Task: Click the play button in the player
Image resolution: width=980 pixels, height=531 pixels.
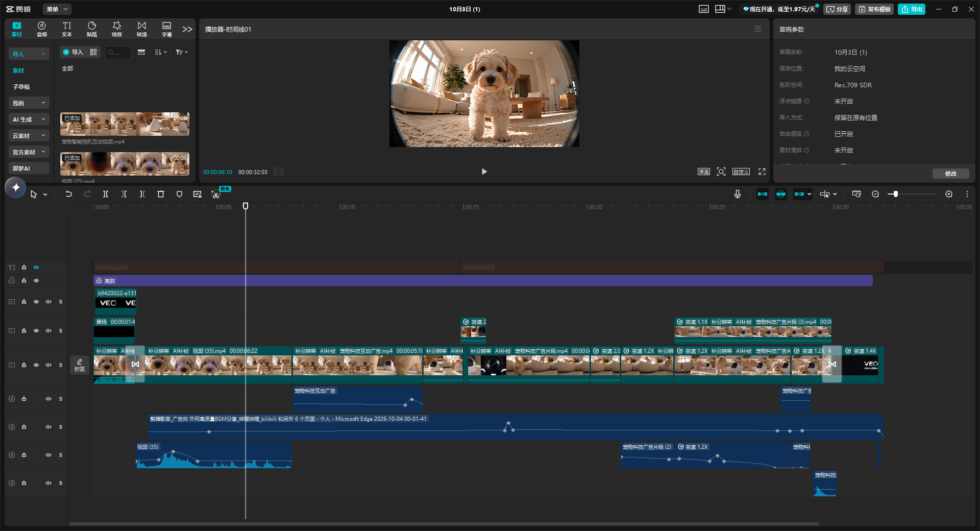Action: (x=484, y=172)
